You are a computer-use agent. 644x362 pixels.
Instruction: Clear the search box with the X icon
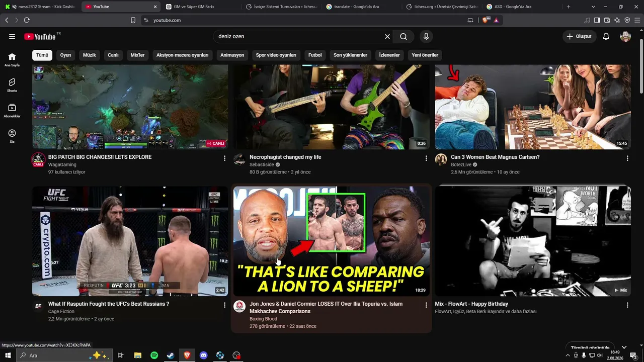387,37
